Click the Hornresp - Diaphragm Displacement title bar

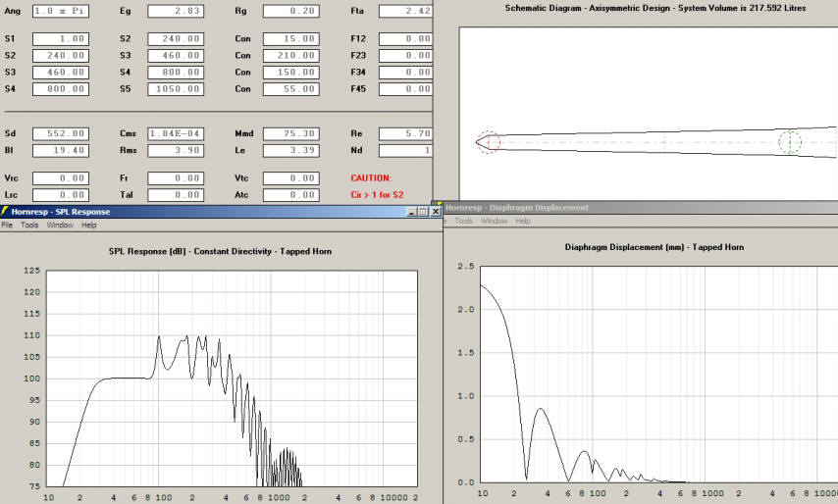(640, 208)
